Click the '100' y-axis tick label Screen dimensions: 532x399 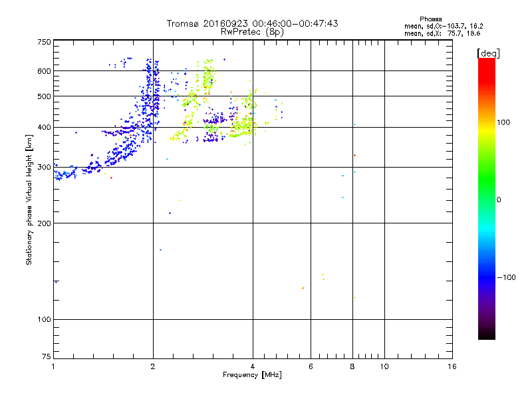(44, 320)
